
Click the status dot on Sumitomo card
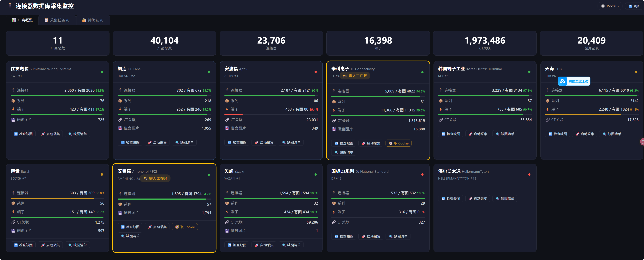pos(102,72)
